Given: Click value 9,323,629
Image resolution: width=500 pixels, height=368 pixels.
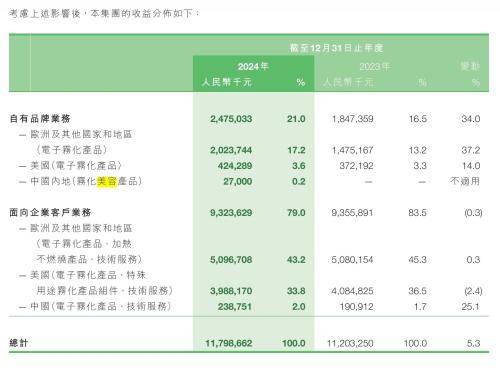Looking at the screenshot, I should click(x=231, y=213).
